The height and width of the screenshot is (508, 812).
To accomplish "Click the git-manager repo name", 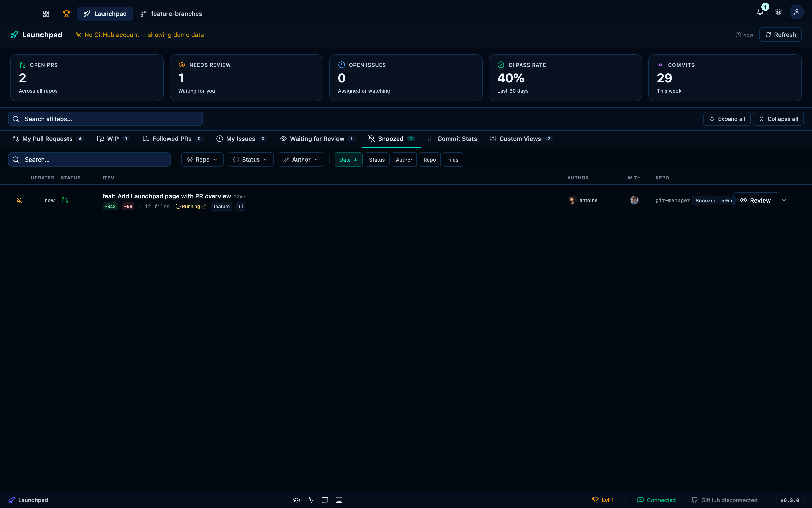I will coord(673,201).
